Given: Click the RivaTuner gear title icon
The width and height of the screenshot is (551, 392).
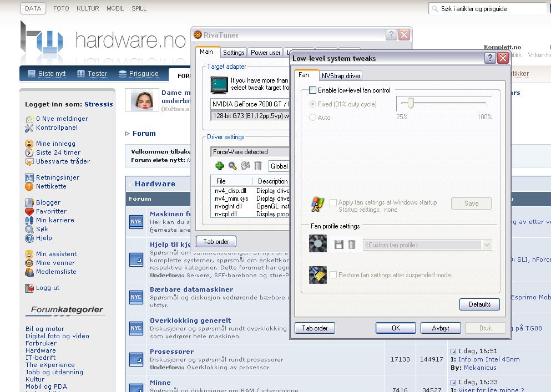Looking at the screenshot, I should [198, 35].
